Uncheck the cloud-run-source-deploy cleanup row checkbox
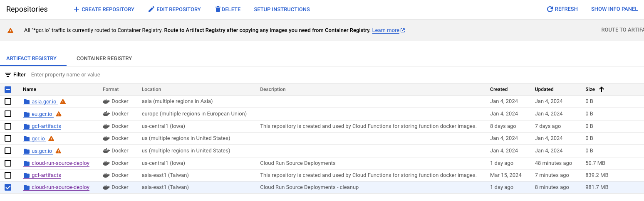The image size is (644, 201). coord(8,187)
